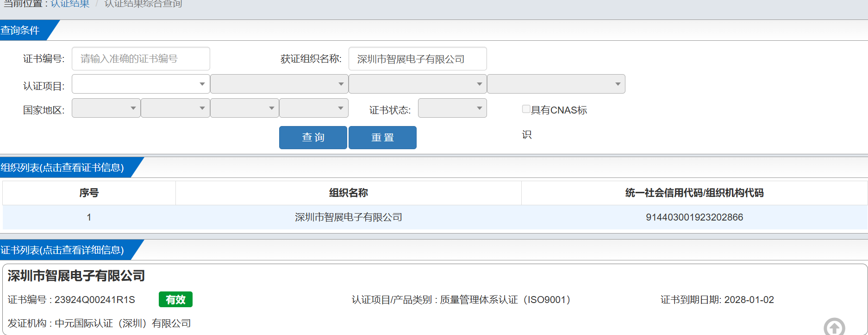Click the green 有效 status badge
Viewport: 868px width, 335px height.
(x=175, y=300)
